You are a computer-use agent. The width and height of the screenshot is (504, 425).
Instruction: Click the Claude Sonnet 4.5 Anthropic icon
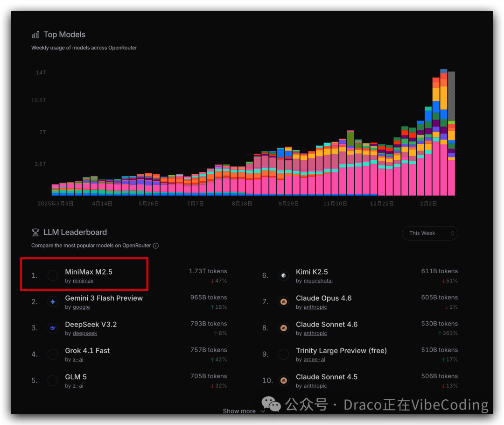point(284,381)
